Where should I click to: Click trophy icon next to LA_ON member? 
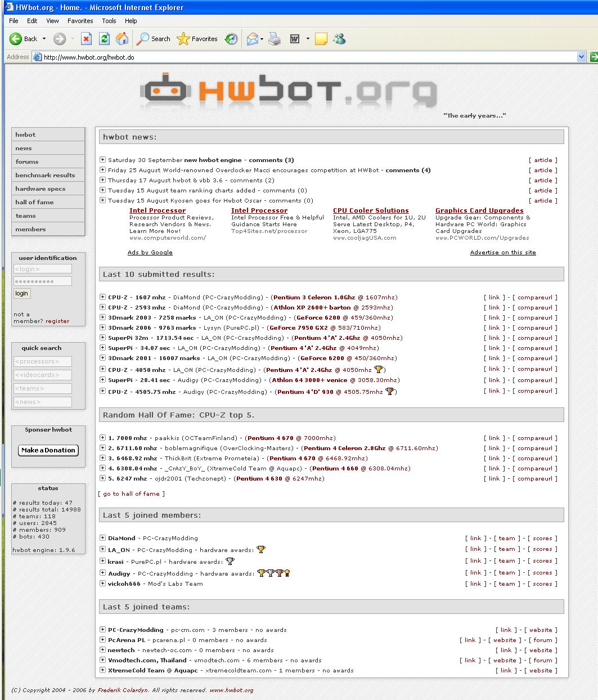[x=261, y=549]
